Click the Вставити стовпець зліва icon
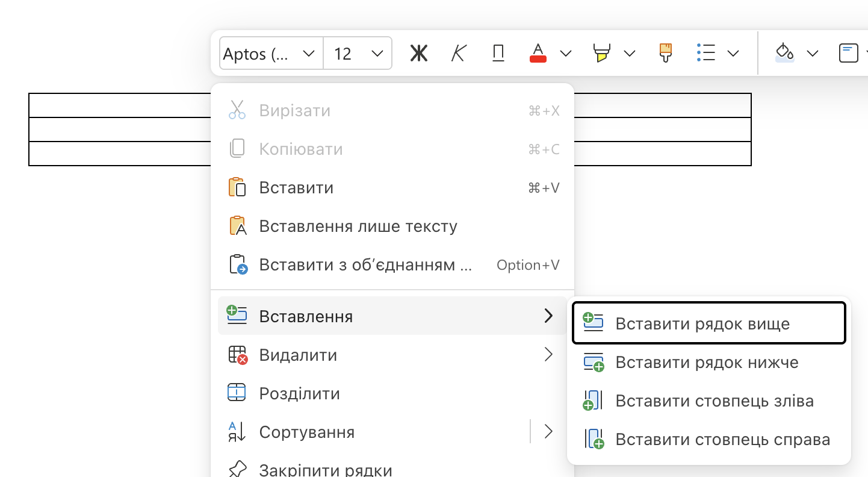The width and height of the screenshot is (868, 477). [593, 401]
